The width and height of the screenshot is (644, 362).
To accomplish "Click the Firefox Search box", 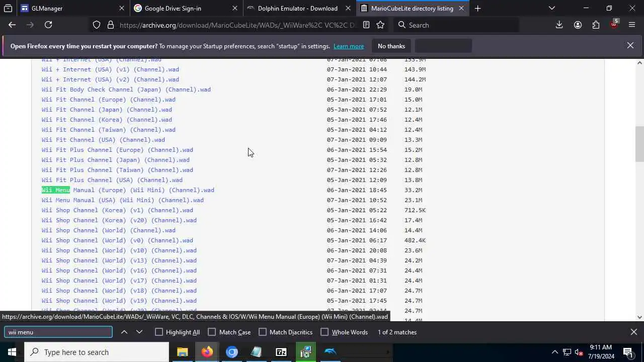I will [x=455, y=25].
